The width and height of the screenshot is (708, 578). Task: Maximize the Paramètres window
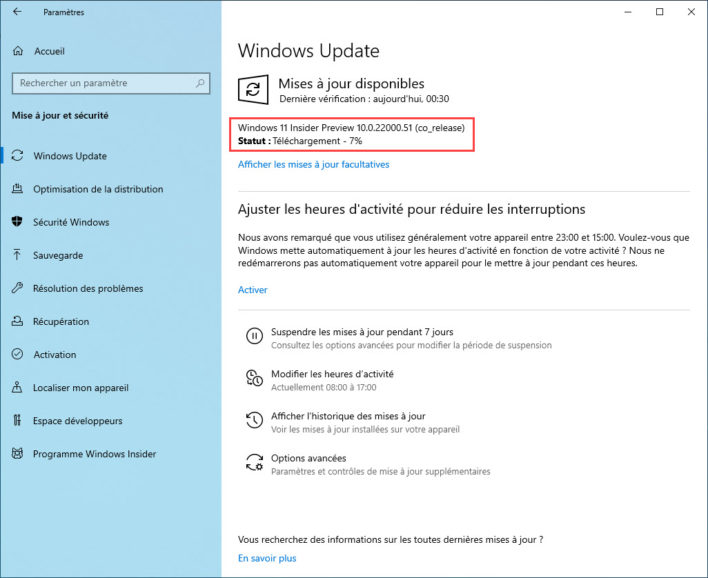[x=660, y=12]
